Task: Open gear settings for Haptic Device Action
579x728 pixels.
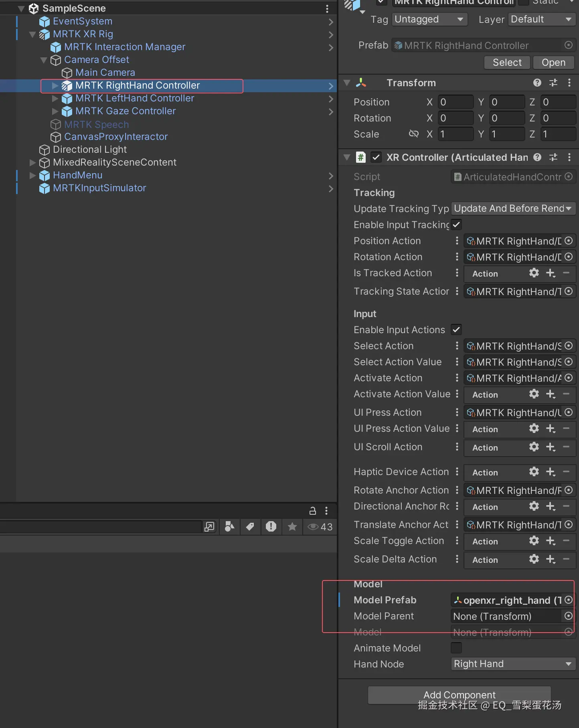Action: click(x=534, y=472)
